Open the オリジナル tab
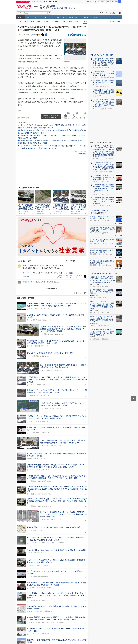Viewport: 138px width, 644px height. coord(60,17)
